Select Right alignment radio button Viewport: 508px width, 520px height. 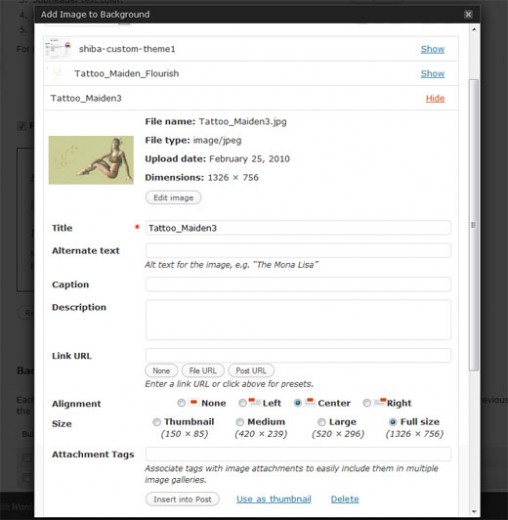(x=367, y=403)
